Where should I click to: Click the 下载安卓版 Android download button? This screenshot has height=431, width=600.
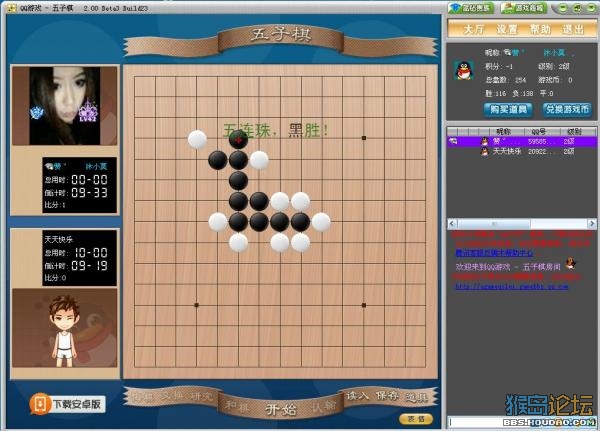click(x=68, y=404)
